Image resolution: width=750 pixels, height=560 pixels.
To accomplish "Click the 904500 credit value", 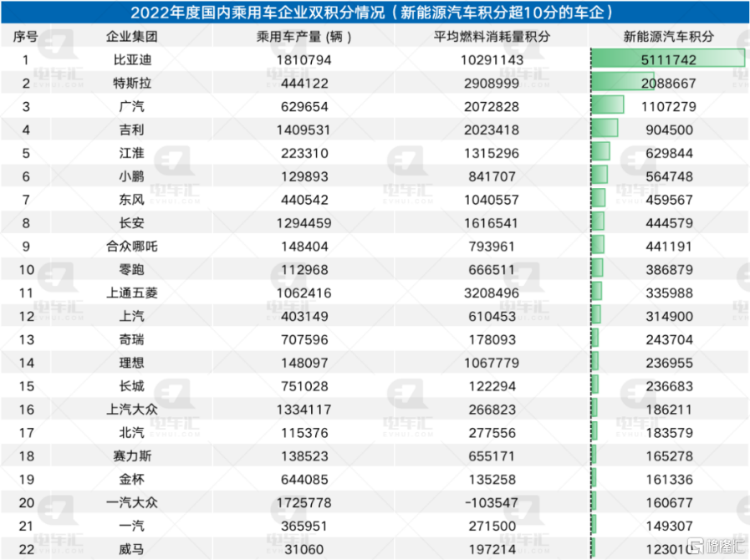I will click(669, 130).
